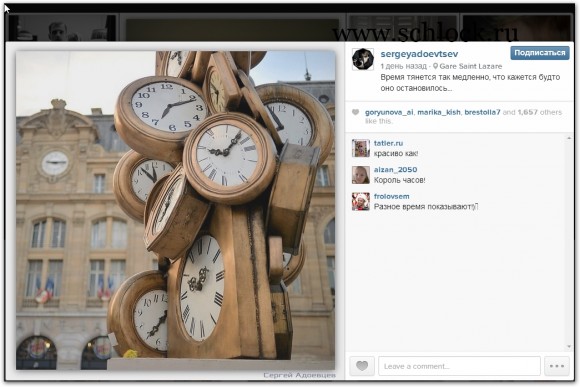Click comment 'Разное время показывают'

pos(426,207)
